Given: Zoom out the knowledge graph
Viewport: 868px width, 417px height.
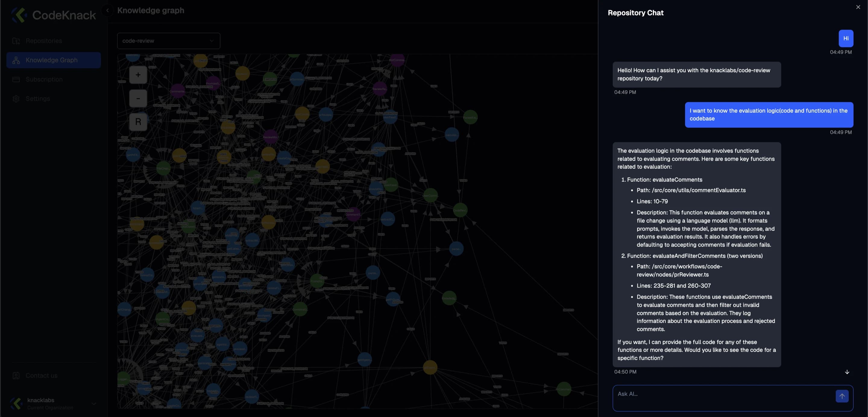Looking at the screenshot, I should coord(138,98).
